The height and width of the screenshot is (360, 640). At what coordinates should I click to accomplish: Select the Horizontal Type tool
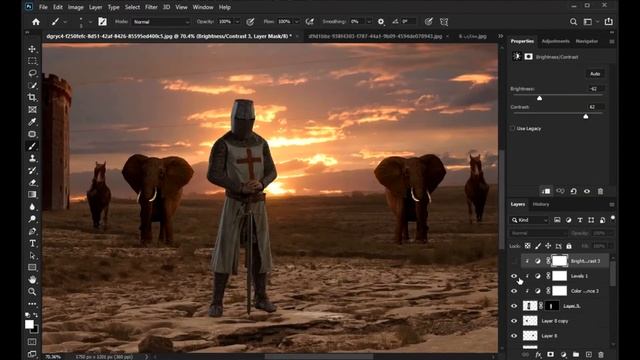32,243
